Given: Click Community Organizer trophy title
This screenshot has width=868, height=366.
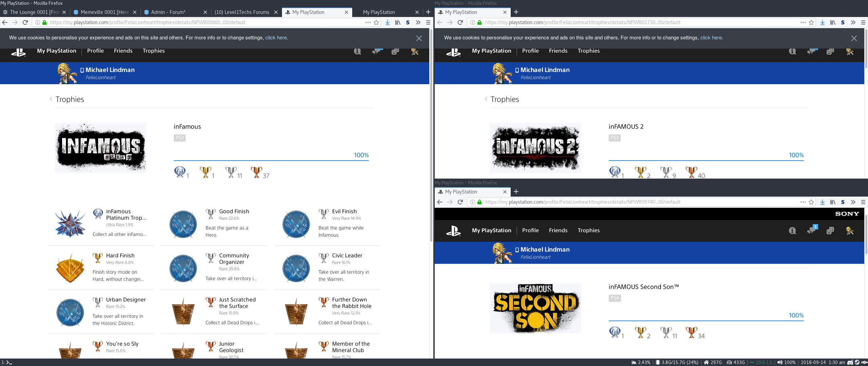Looking at the screenshot, I should coord(234,259).
